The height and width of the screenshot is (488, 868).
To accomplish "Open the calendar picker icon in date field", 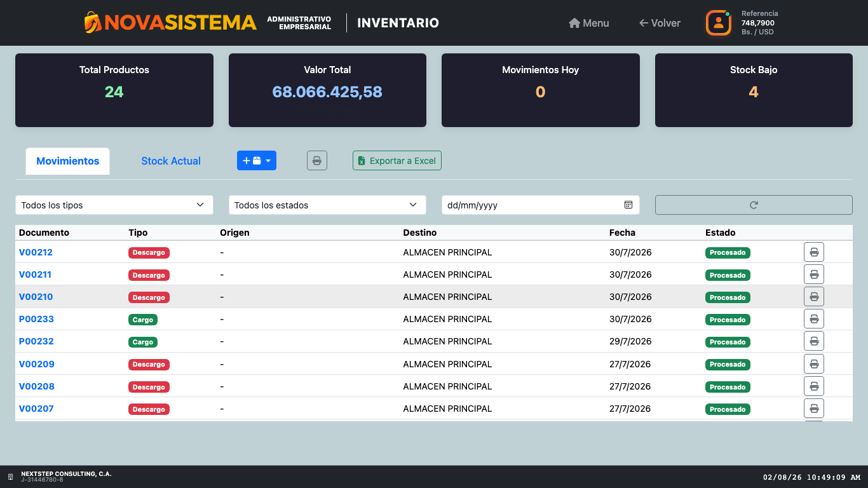I will 628,205.
